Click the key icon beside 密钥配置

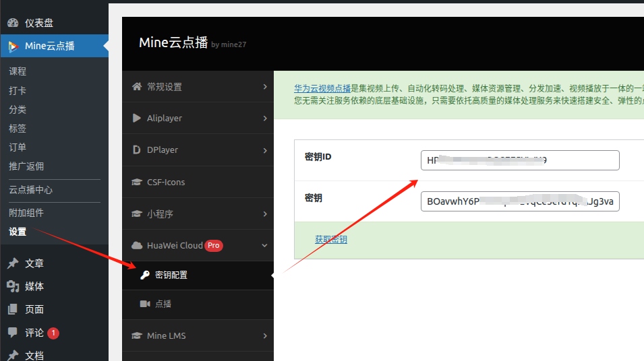[x=144, y=275]
